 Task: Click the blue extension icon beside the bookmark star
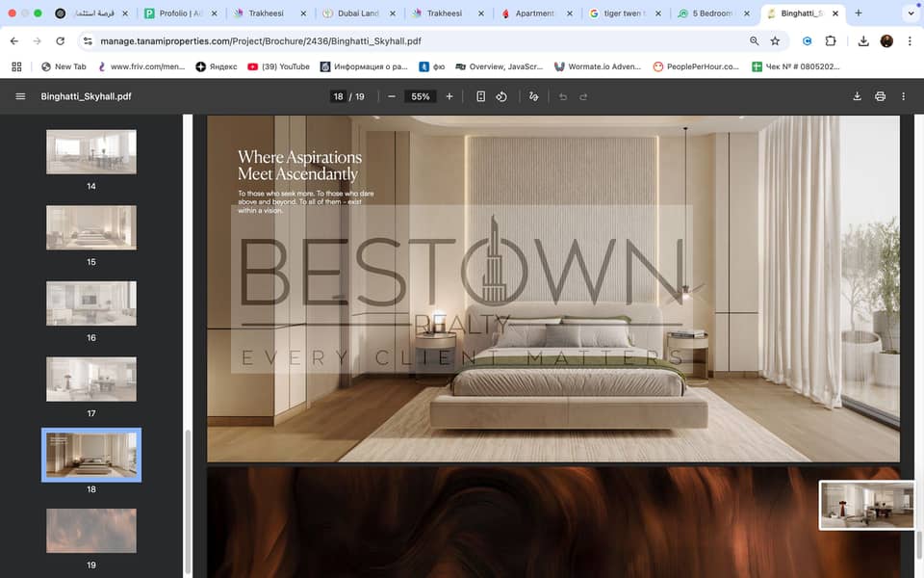coord(808,40)
